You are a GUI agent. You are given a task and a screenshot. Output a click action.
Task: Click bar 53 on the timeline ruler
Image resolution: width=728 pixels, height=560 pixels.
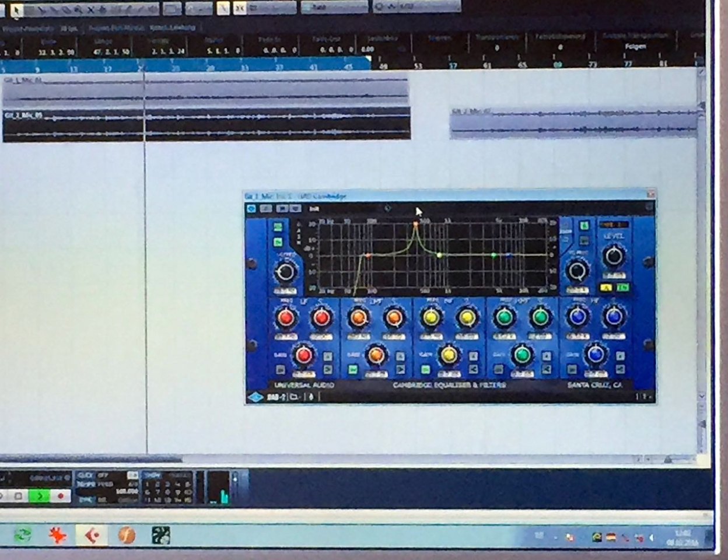click(x=418, y=66)
